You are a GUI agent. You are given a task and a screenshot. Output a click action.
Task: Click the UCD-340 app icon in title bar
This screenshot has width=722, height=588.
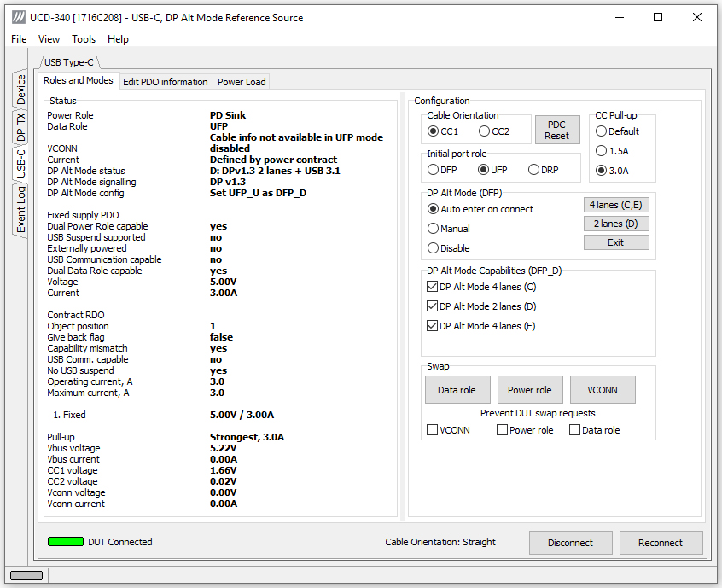pos(19,18)
